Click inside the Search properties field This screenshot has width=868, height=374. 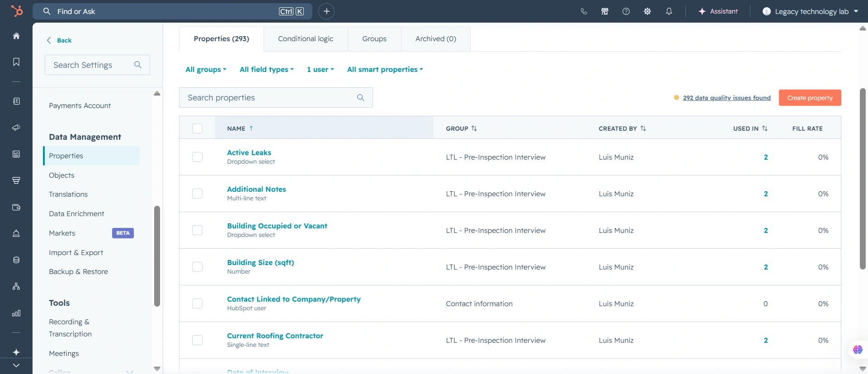coord(276,98)
